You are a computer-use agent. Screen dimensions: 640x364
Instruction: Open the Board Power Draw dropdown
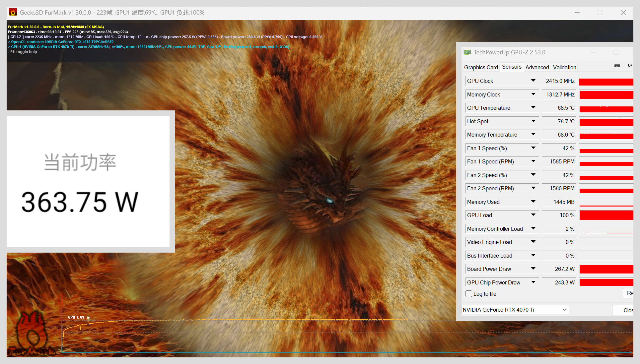[x=533, y=269]
